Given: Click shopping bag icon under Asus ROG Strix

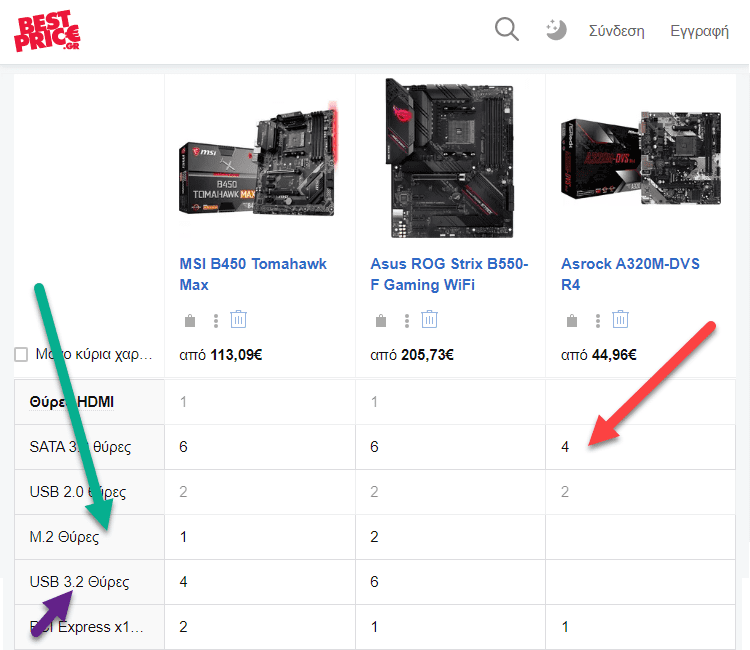Looking at the screenshot, I should click(x=381, y=320).
